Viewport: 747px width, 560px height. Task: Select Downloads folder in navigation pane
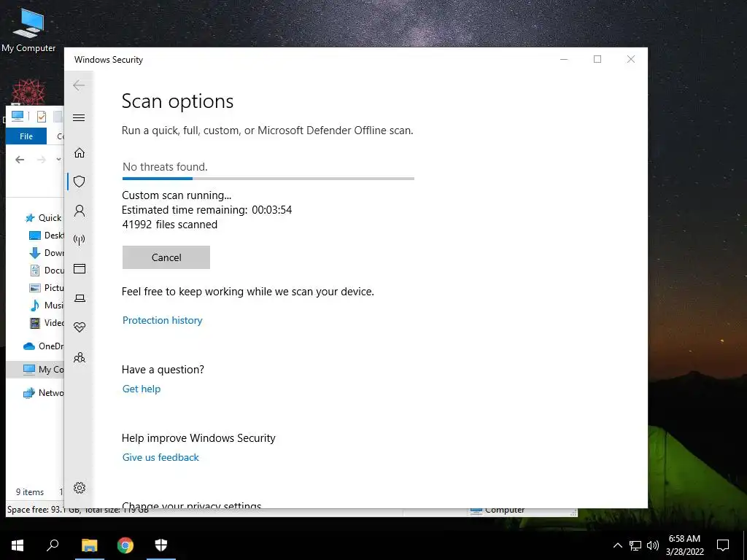pyautogui.click(x=47, y=253)
